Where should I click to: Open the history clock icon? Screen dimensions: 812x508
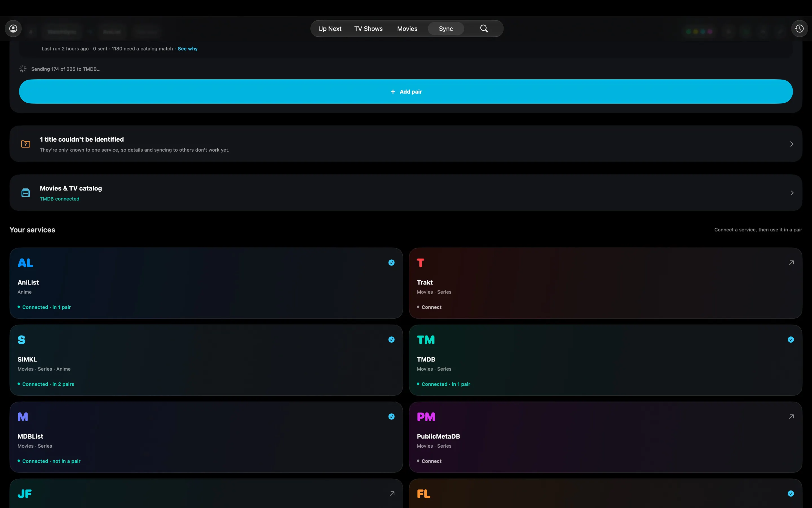(x=799, y=29)
